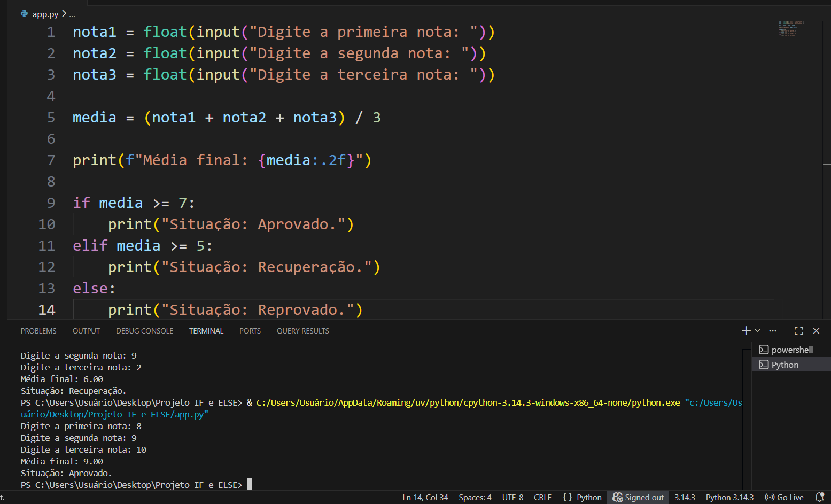Open terminal panel more actions ellipsis
831x504 pixels.
tap(773, 331)
